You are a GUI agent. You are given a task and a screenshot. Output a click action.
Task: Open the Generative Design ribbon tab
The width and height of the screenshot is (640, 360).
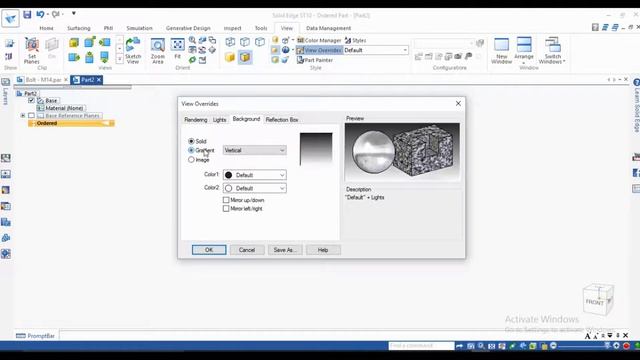pos(188,28)
